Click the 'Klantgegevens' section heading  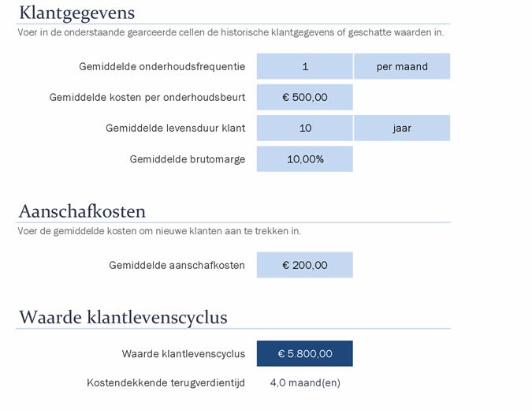(x=76, y=13)
